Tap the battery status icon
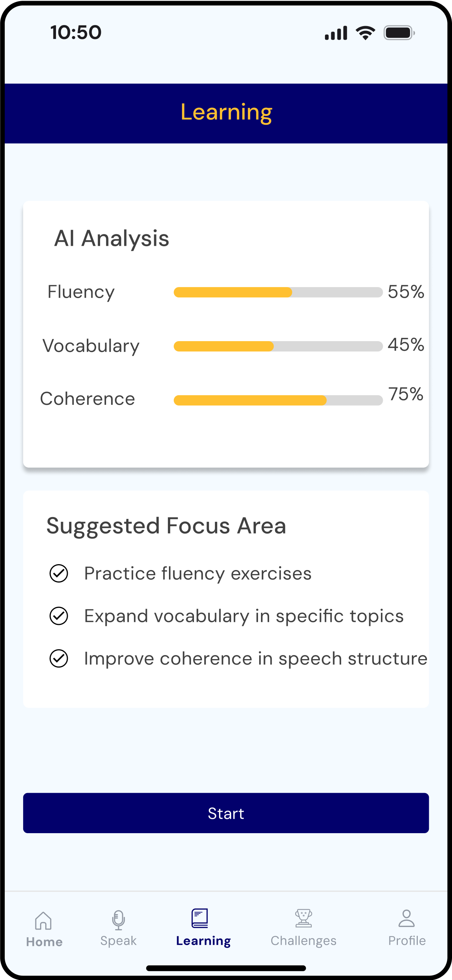452x980 pixels. [x=399, y=33]
